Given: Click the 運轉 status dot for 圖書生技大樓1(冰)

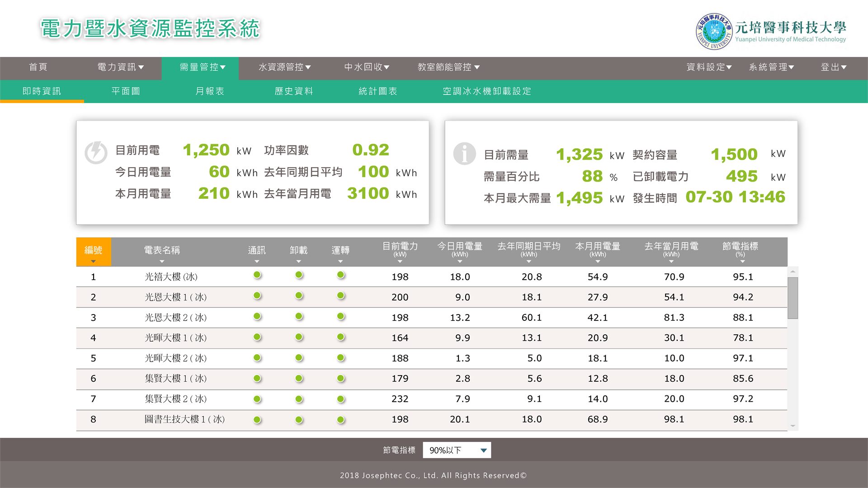Looking at the screenshot, I should click(x=341, y=420).
